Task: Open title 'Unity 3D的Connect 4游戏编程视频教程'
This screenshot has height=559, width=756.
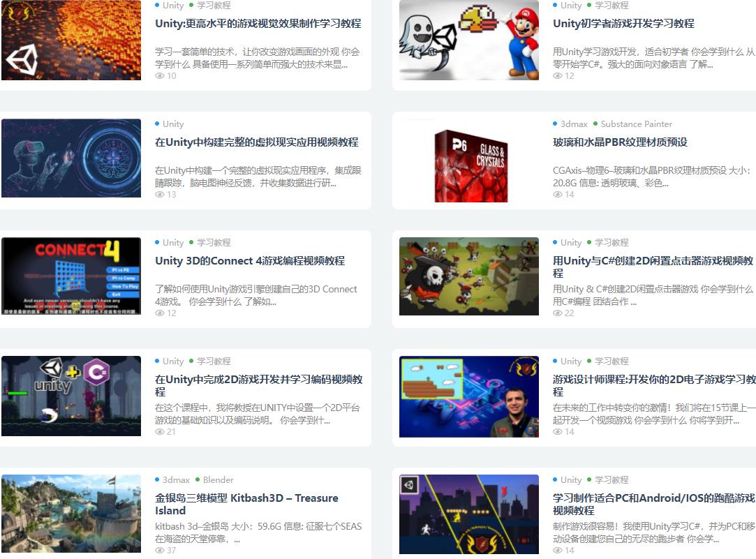Action: click(250, 261)
